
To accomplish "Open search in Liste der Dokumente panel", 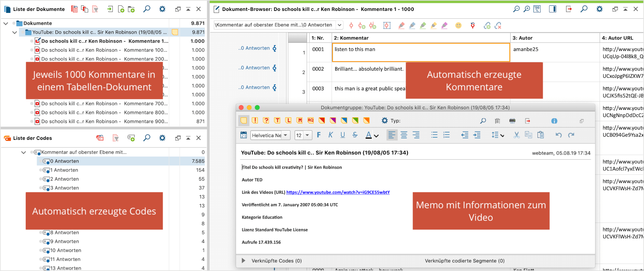I will coord(147,9).
